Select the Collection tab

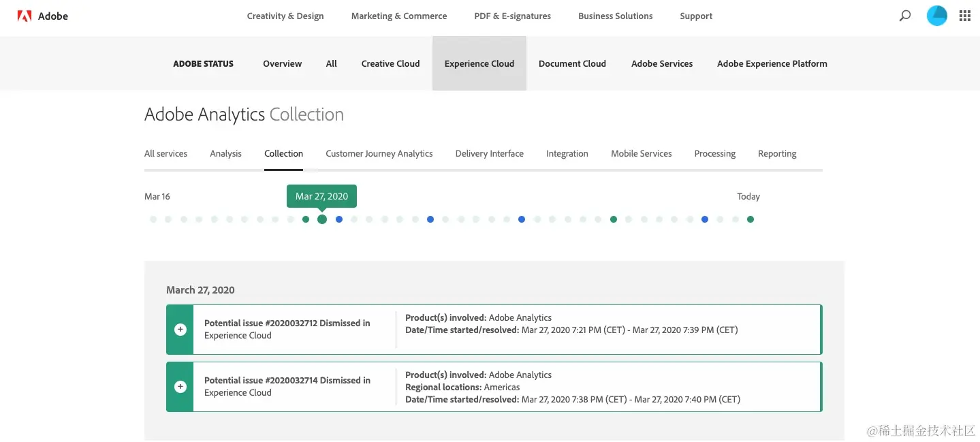click(x=284, y=153)
